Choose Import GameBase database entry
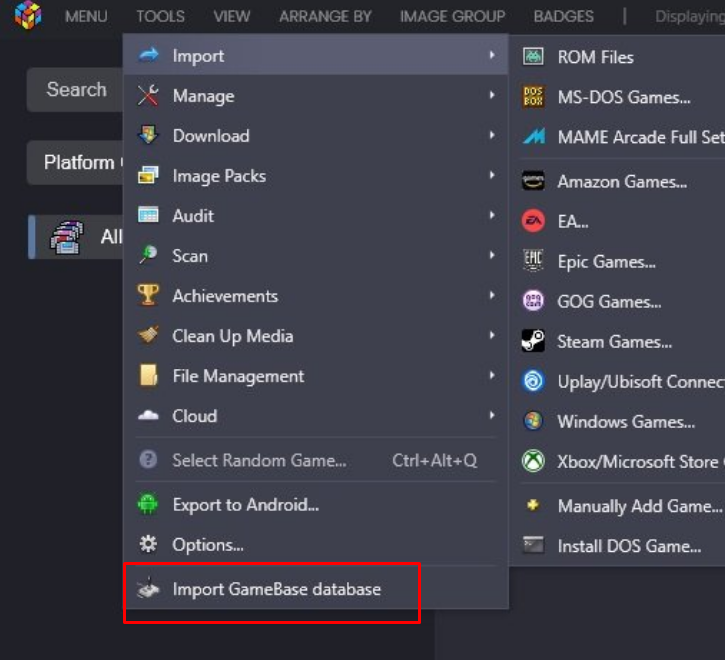The width and height of the screenshot is (725, 660). click(316, 588)
